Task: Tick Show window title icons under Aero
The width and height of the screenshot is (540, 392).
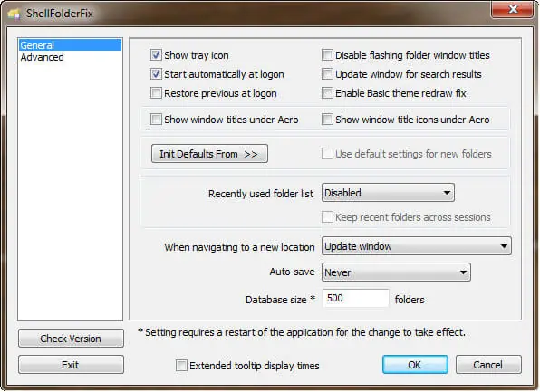Action: tap(327, 120)
